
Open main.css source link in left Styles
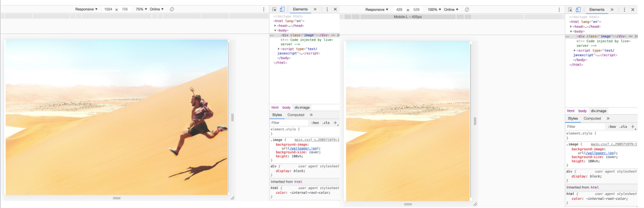coord(317,140)
